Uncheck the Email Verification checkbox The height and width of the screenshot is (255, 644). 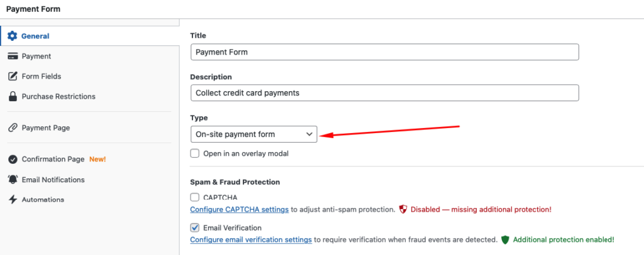pyautogui.click(x=195, y=228)
